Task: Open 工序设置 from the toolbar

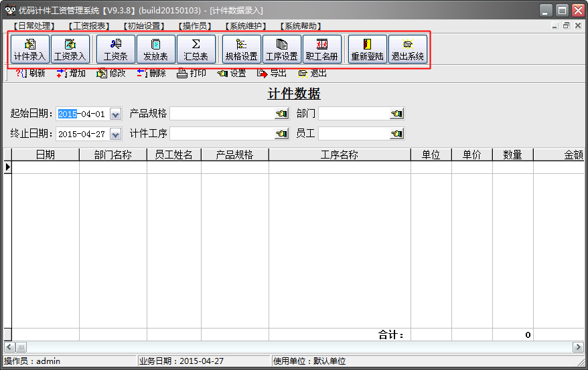Action: [x=282, y=49]
